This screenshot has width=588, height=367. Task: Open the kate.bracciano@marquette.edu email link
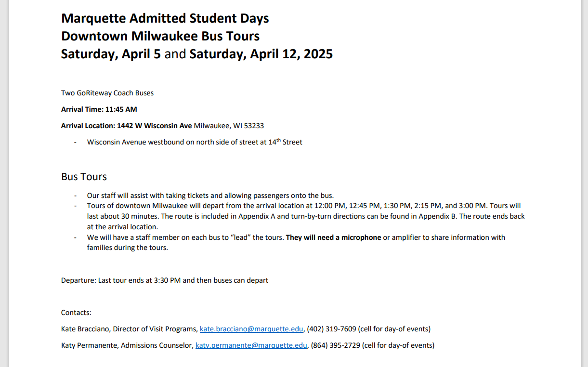tap(251, 329)
